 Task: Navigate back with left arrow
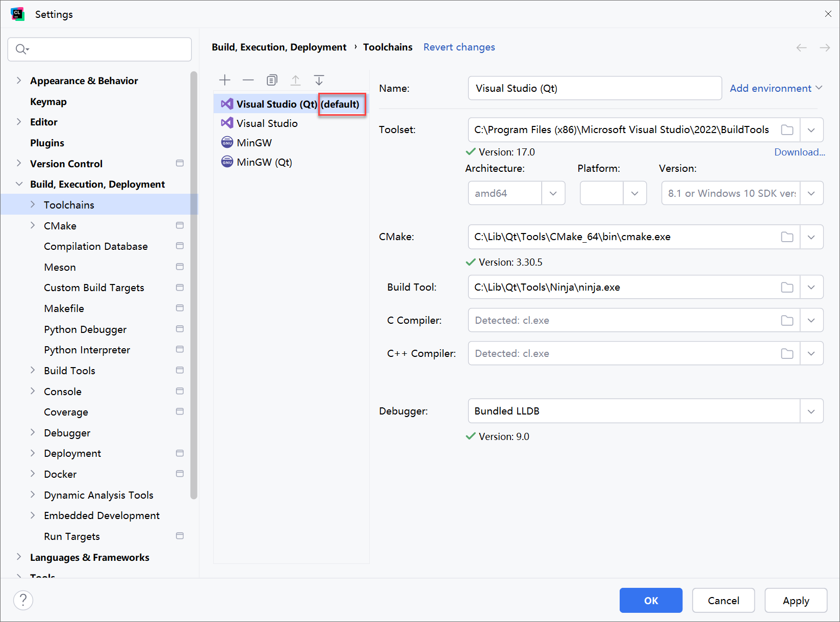801,47
